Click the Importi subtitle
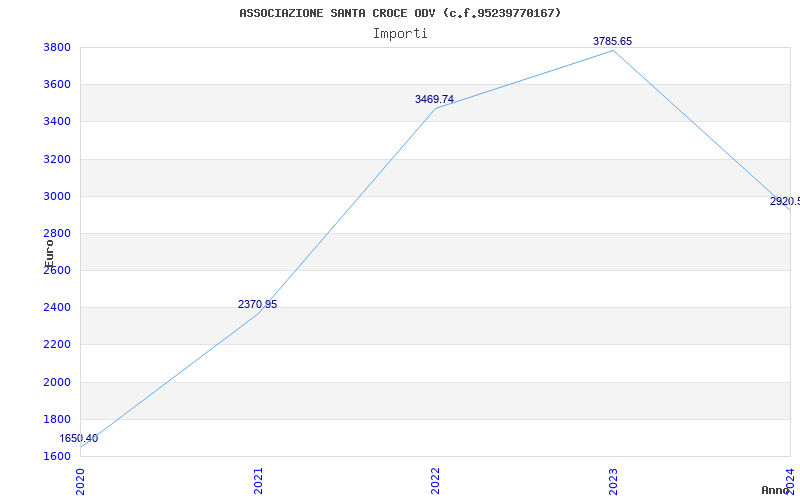The image size is (800, 500). click(x=400, y=34)
